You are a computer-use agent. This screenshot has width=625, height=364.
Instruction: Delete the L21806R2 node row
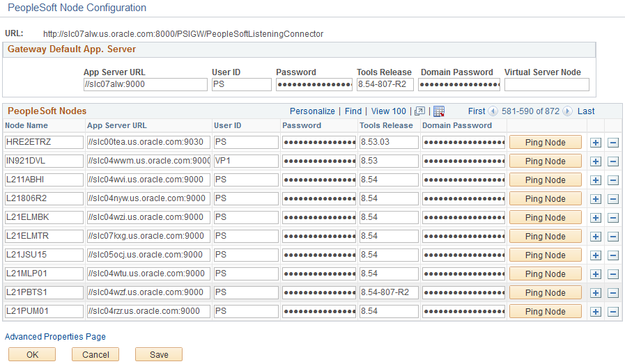(x=613, y=199)
